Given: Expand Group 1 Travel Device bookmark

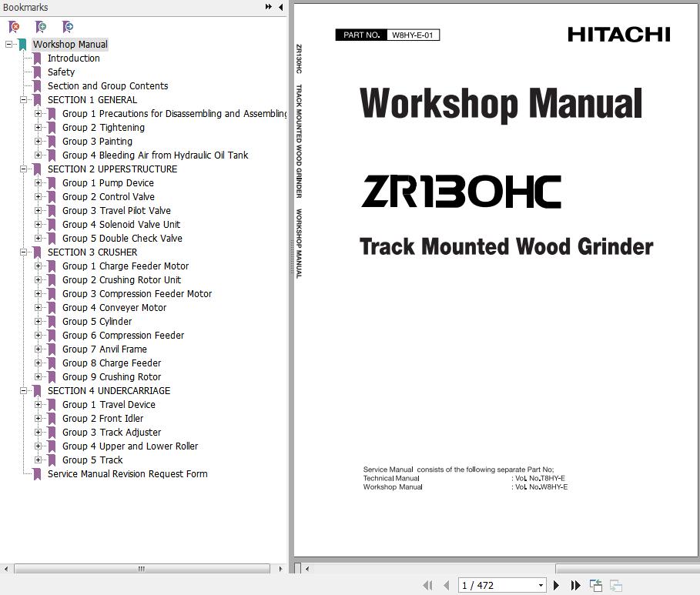Looking at the screenshot, I should (x=38, y=404).
